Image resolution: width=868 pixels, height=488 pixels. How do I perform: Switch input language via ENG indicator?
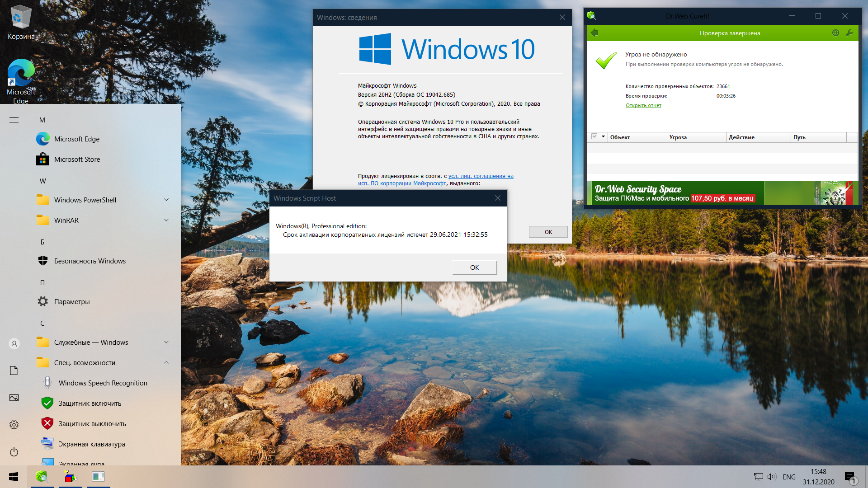789,477
